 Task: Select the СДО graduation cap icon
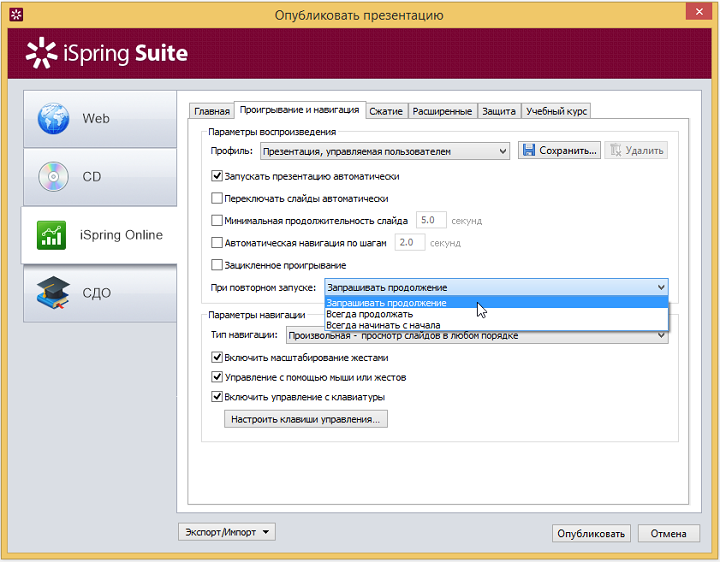click(53, 292)
